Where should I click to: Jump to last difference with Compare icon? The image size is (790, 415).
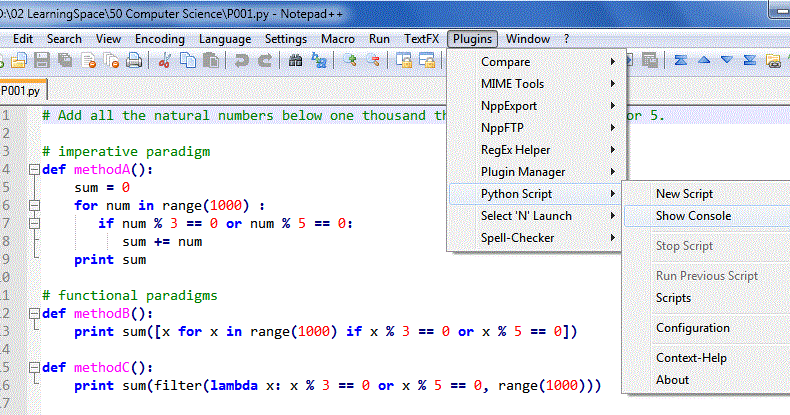coord(750,61)
